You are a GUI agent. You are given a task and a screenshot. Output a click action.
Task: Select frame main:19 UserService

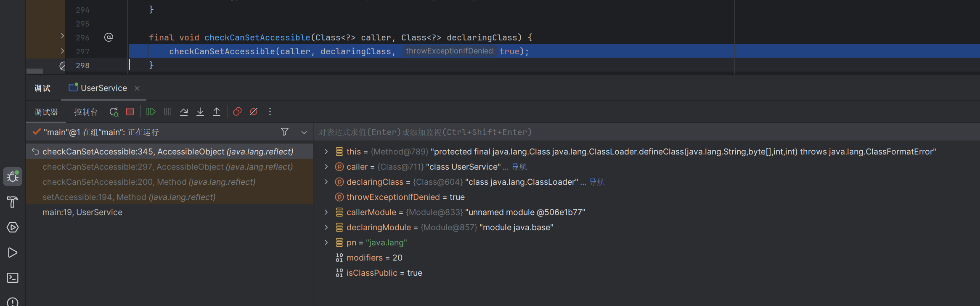pyautogui.click(x=169, y=212)
